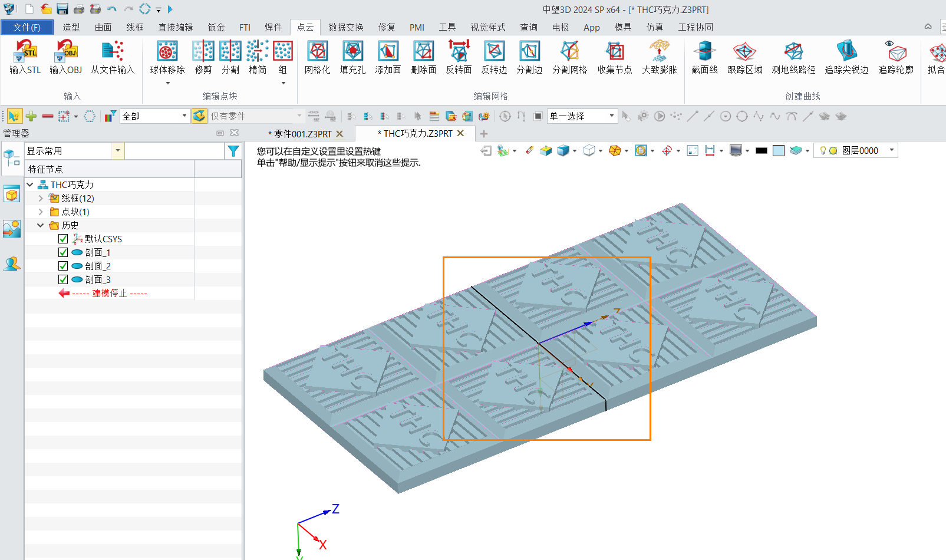Select the 跟踪区域 tool
The width and height of the screenshot is (946, 560).
click(745, 57)
